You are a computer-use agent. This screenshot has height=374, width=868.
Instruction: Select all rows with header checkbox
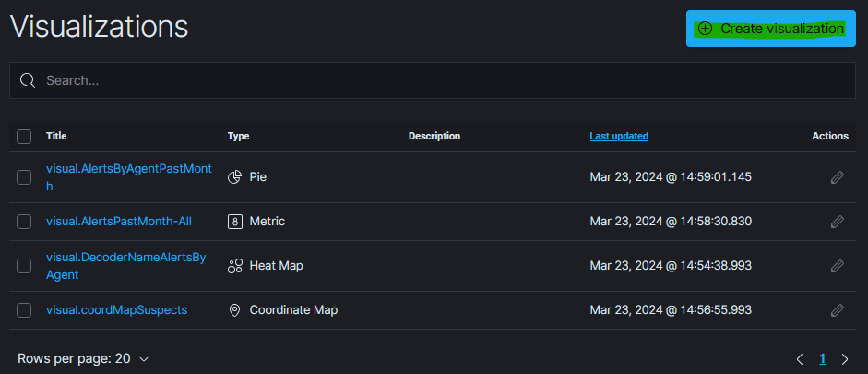click(x=24, y=137)
